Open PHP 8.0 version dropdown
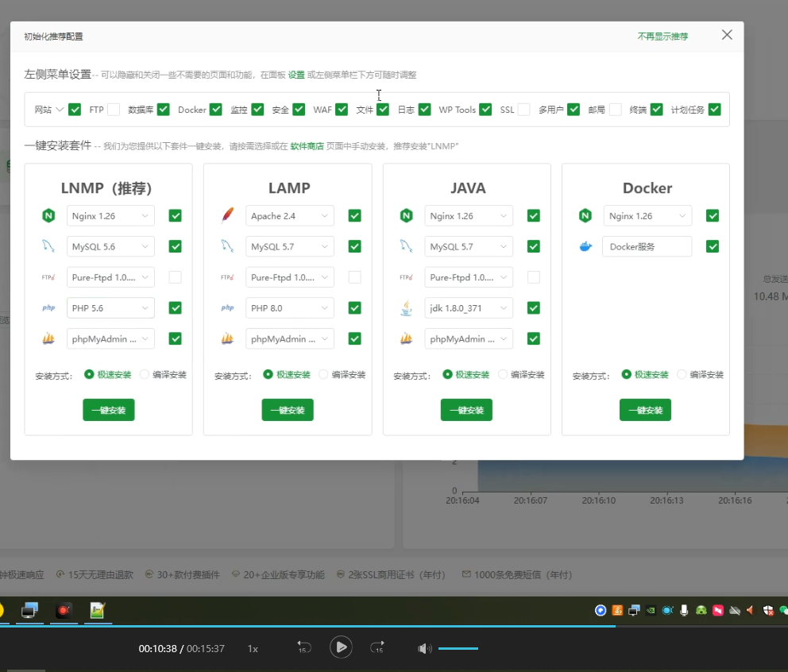The width and height of the screenshot is (788, 672). [290, 307]
